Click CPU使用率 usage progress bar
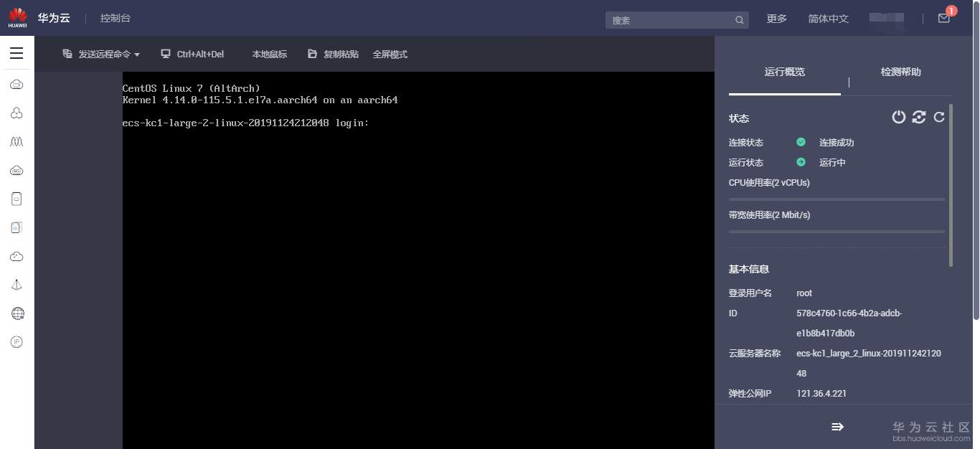This screenshot has height=449, width=980. pos(837,199)
